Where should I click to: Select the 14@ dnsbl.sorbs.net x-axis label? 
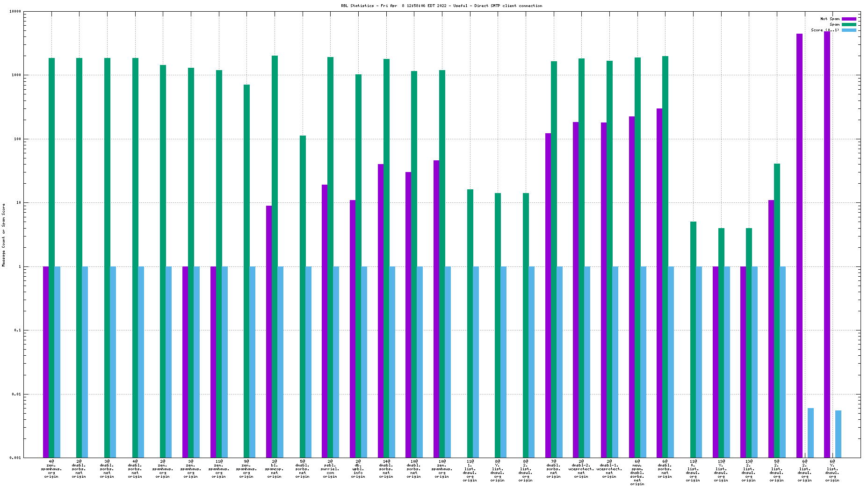386,469
